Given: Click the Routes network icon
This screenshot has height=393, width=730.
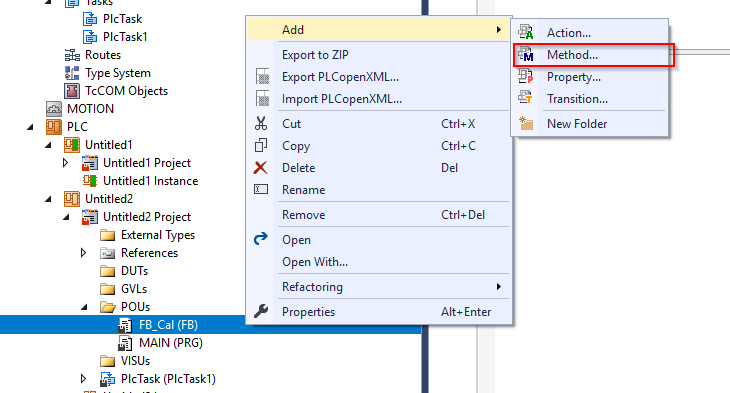Looking at the screenshot, I should coord(72,55).
